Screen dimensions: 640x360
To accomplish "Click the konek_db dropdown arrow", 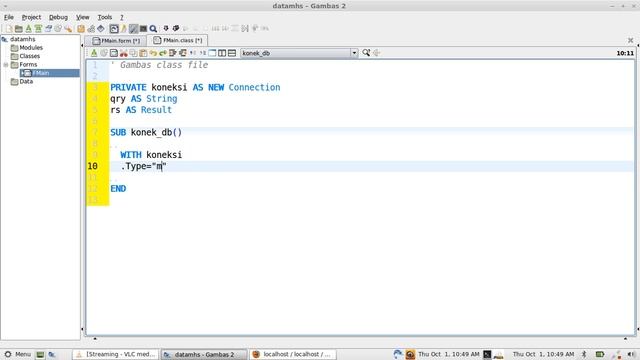I will pos(354,53).
